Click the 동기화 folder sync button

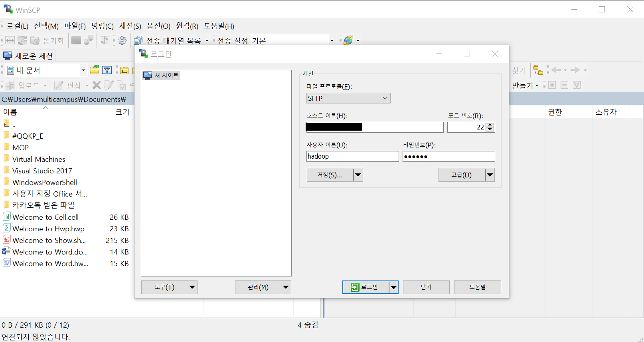click(47, 40)
